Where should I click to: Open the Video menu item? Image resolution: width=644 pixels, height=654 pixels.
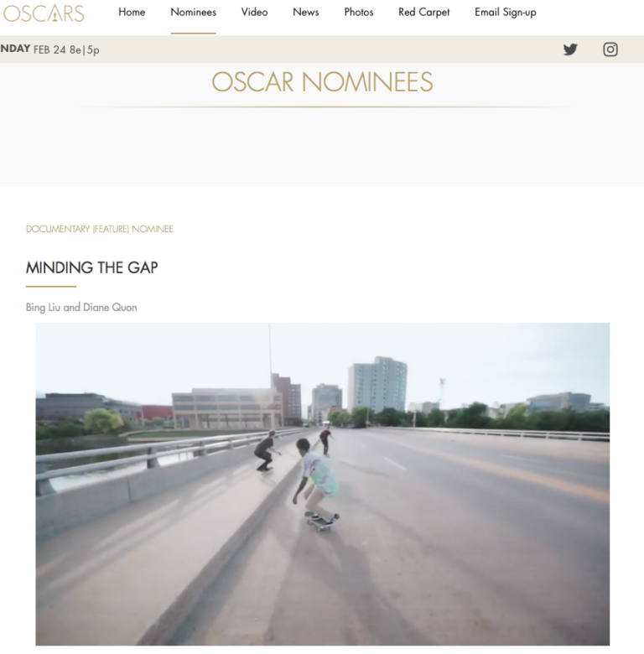(254, 12)
